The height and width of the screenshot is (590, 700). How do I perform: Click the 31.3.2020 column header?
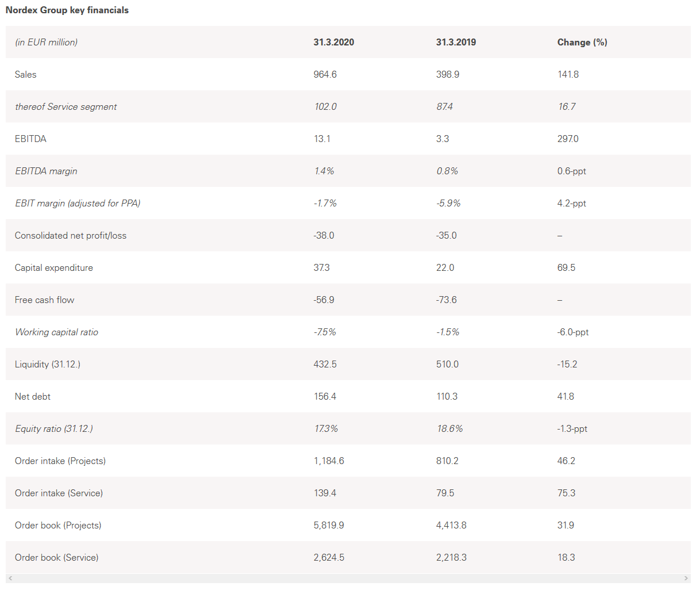pos(333,43)
